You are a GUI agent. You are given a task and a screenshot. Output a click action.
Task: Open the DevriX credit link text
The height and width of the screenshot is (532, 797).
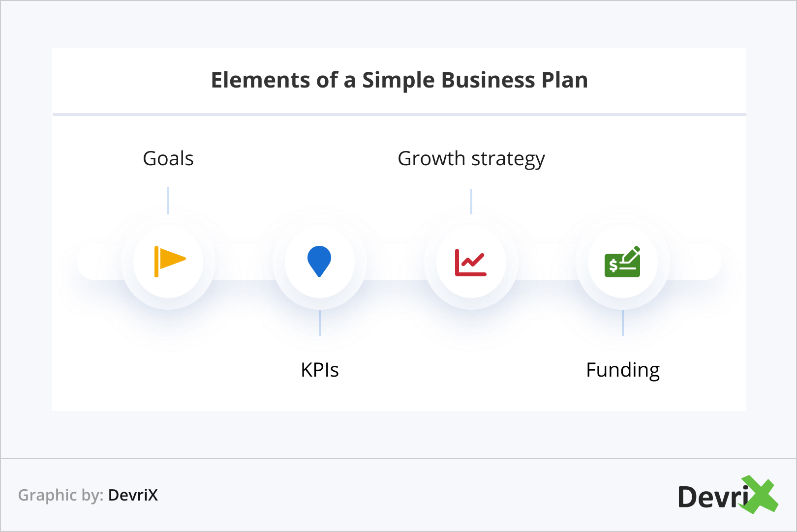133,495
